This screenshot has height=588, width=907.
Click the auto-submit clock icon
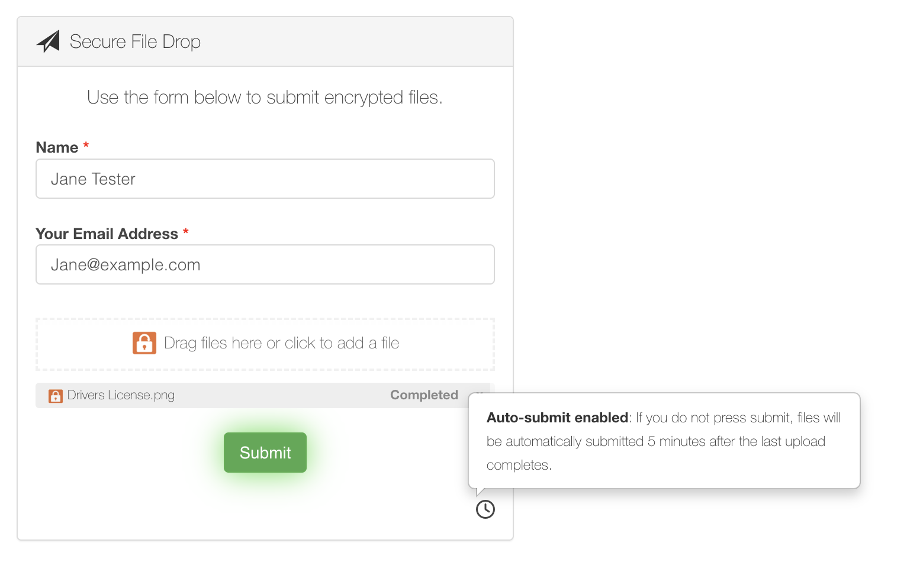485,509
